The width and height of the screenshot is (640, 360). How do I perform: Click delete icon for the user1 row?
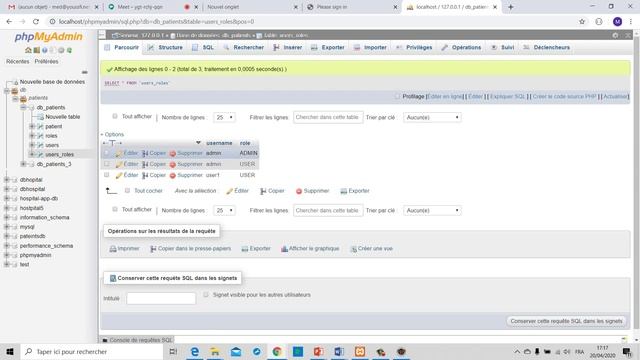(173, 175)
